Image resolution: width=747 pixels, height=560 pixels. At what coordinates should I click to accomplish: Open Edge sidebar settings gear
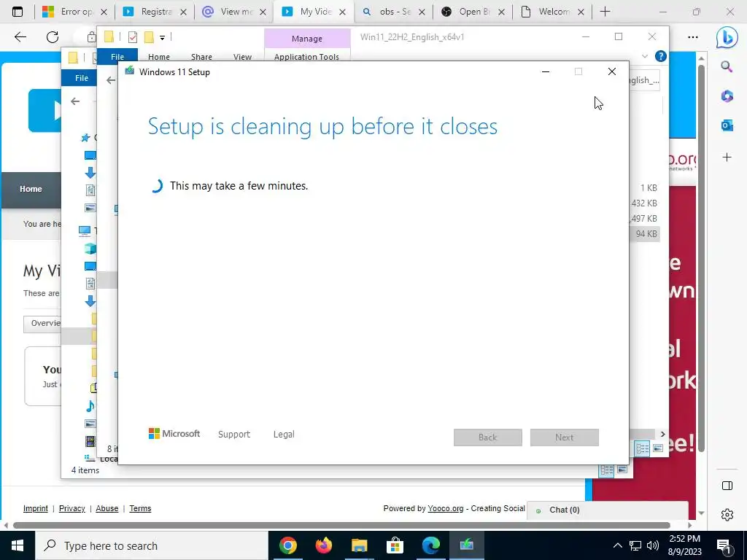(727, 515)
